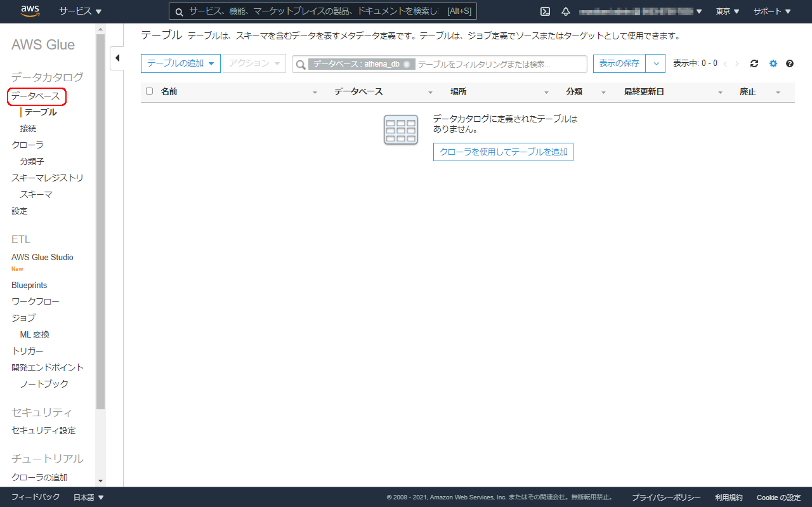This screenshot has height=507, width=812.
Task: Open トリガー in the sidebar
Action: click(x=28, y=351)
